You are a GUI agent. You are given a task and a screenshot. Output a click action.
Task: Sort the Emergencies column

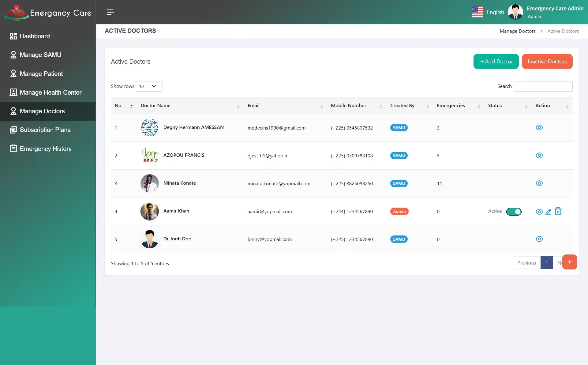479,106
